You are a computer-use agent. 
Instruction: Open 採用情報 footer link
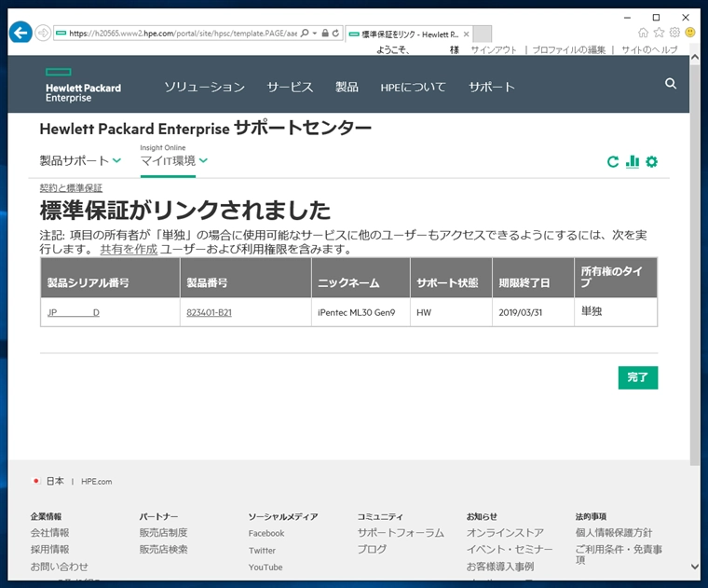[x=49, y=550]
